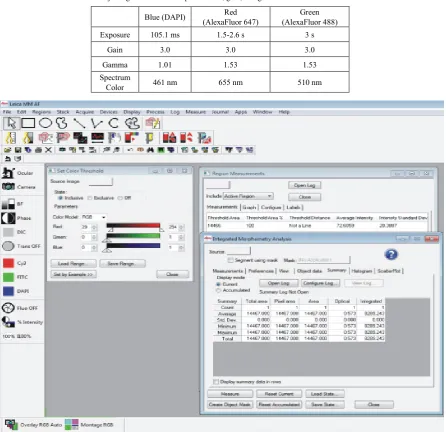Activate the green FITC channel
This screenshot has height=432, width=446.
coord(8,277)
